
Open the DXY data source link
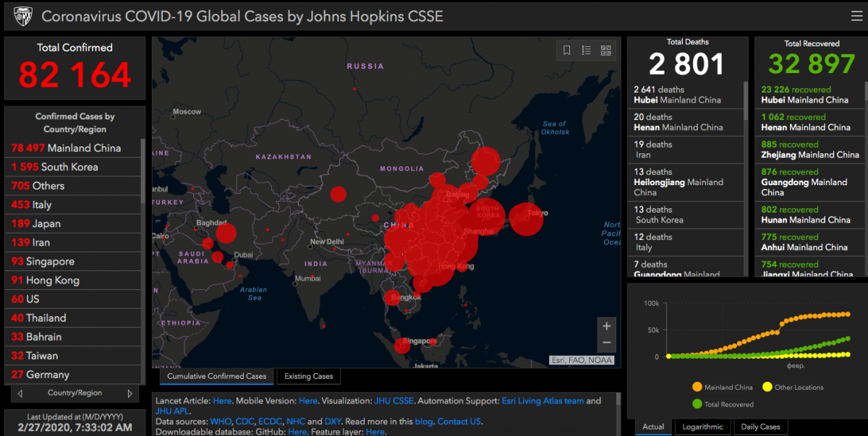point(333,422)
